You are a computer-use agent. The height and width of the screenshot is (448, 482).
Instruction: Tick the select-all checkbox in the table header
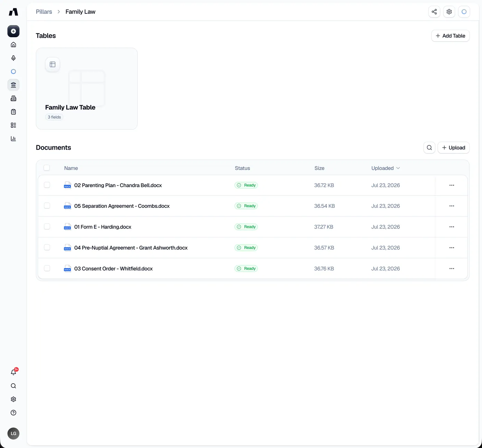click(x=47, y=168)
